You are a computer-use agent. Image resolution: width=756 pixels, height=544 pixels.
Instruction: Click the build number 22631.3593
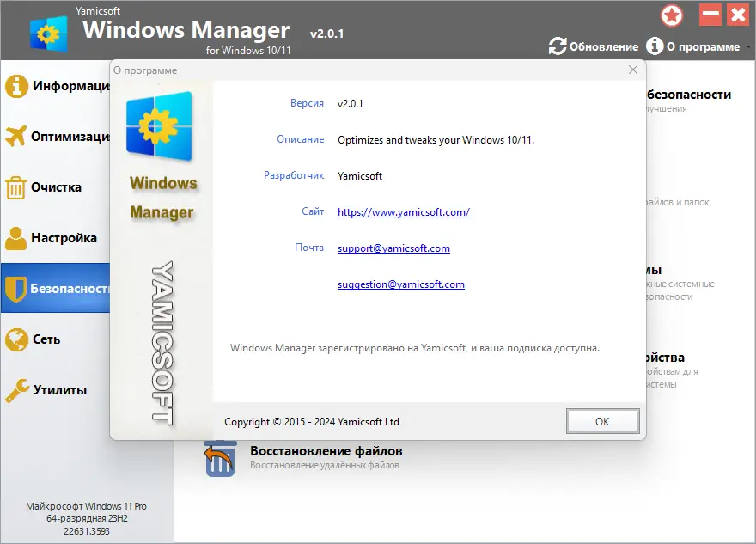[86, 531]
